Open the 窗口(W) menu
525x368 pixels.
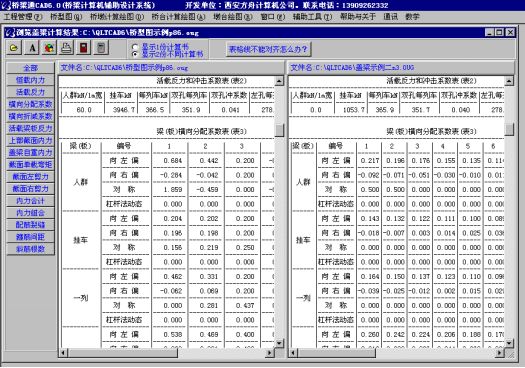coord(273,16)
